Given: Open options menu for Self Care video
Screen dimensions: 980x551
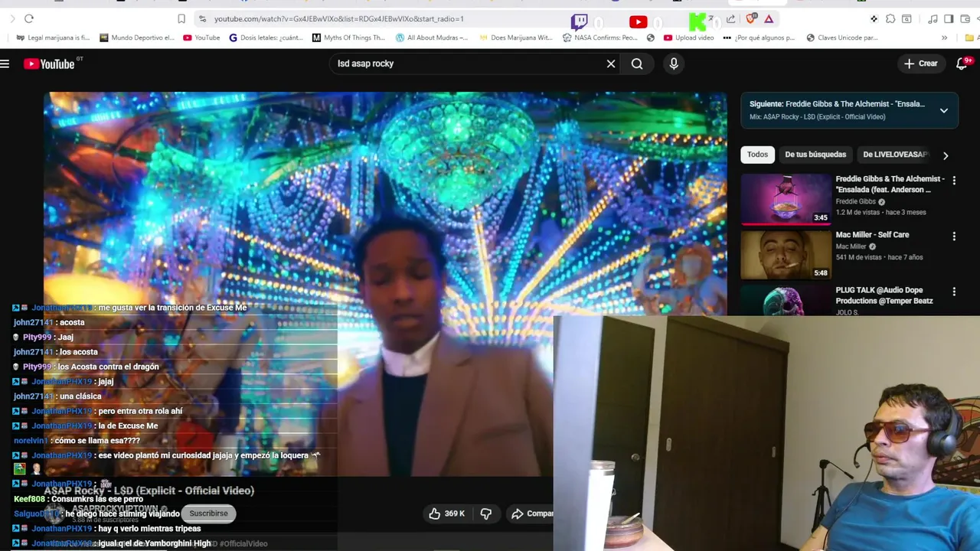Looking at the screenshot, I should pos(954,236).
